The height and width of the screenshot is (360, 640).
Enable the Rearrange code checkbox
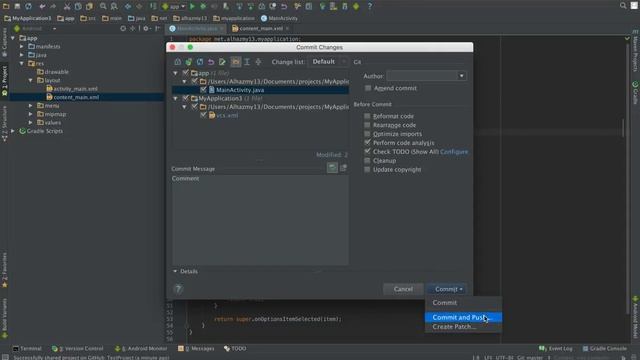coord(367,125)
